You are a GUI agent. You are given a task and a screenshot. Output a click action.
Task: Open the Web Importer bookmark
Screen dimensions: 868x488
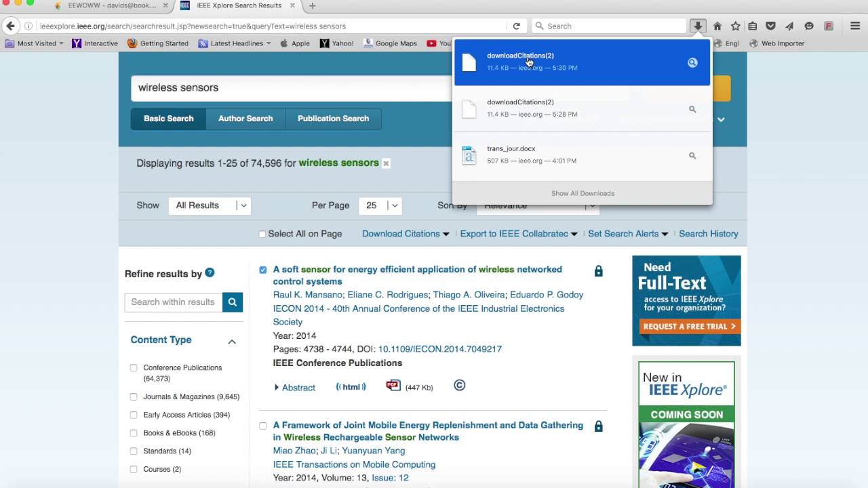[776, 43]
